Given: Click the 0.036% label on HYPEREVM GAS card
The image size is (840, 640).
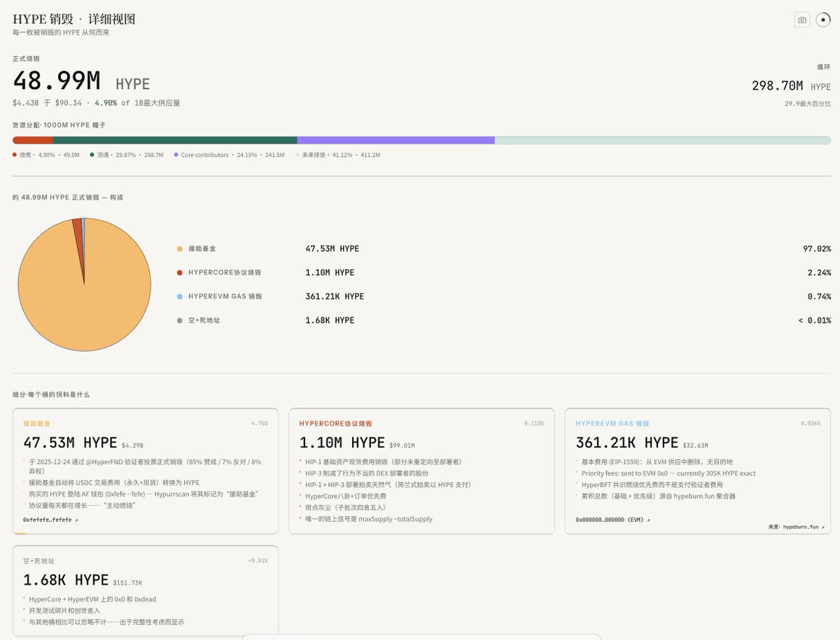Looking at the screenshot, I should point(811,424).
